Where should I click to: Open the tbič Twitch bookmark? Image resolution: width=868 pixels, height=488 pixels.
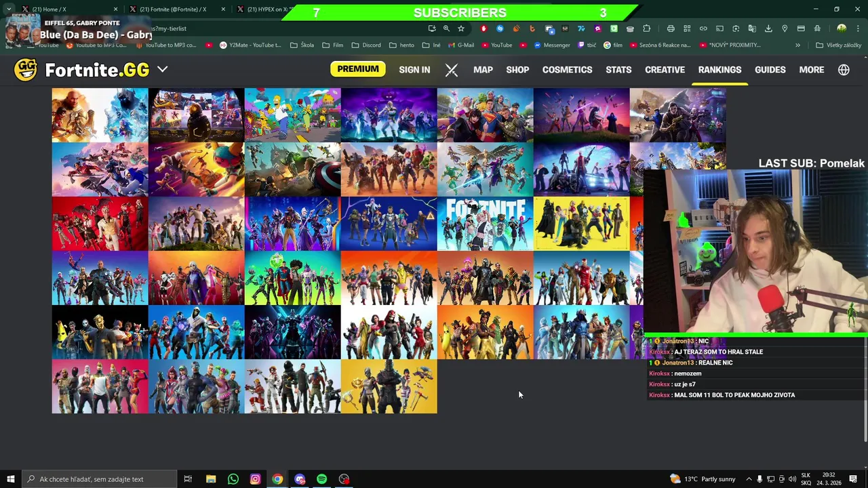tap(587, 45)
